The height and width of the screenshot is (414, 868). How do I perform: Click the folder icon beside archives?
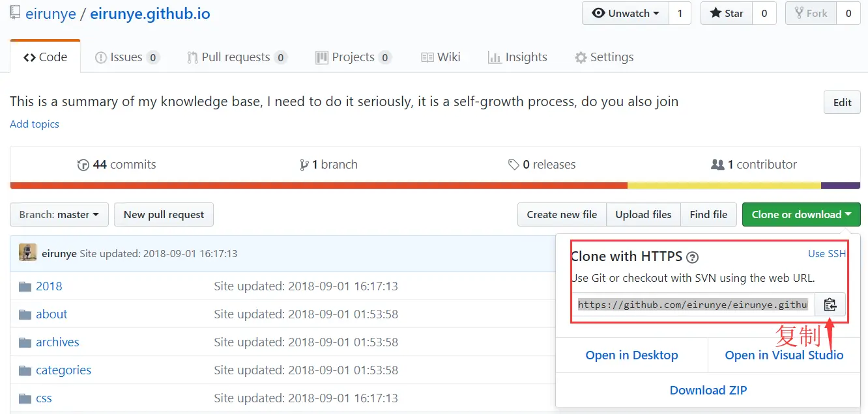[x=25, y=342]
